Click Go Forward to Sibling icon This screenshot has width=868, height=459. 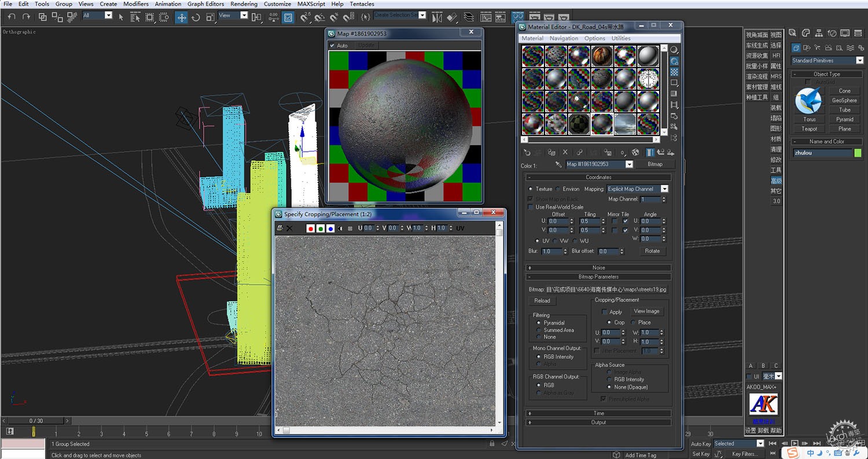coord(670,153)
